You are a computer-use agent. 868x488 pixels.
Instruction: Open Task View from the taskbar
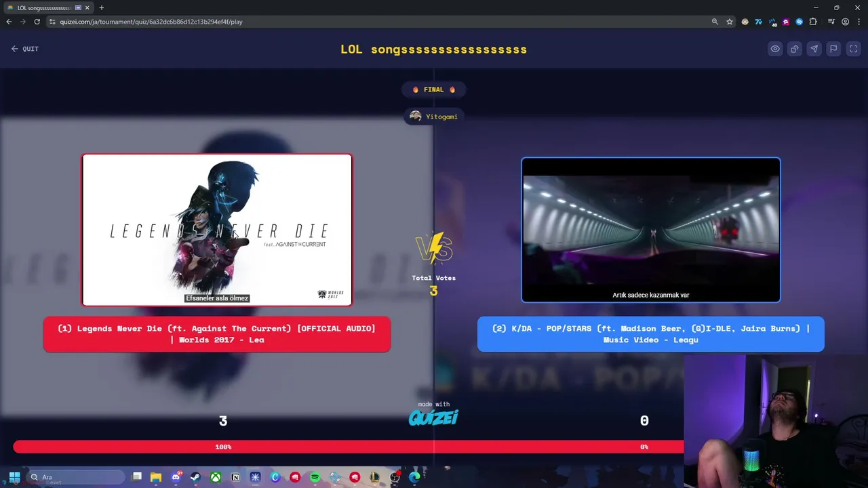[137, 477]
